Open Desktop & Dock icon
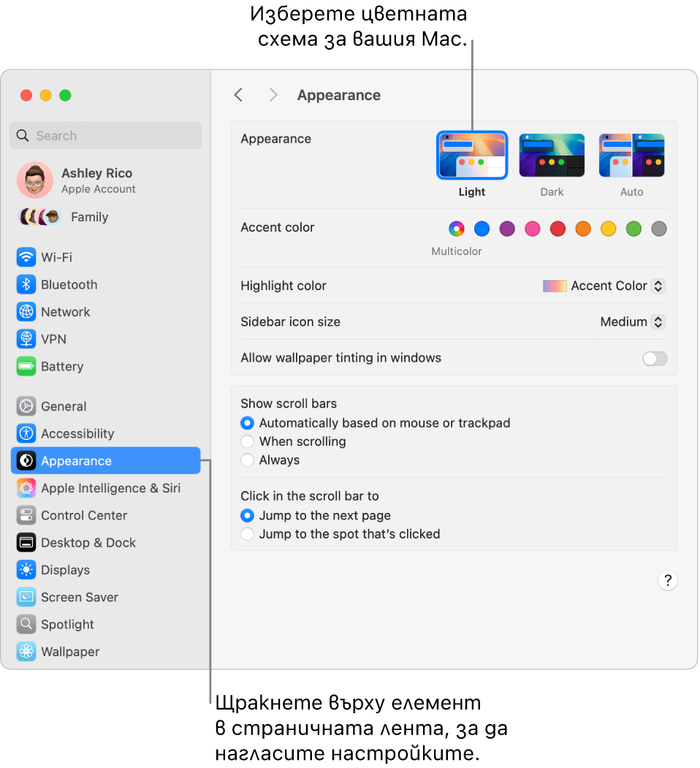This screenshot has width=700, height=768. [26, 543]
